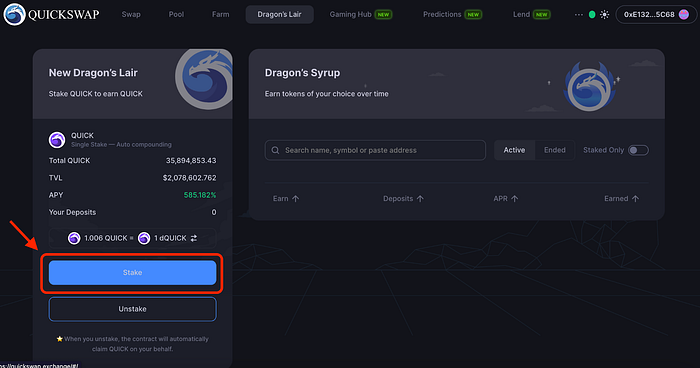700x368 pixels.
Task: Select the Ended filter tab
Action: 554,150
